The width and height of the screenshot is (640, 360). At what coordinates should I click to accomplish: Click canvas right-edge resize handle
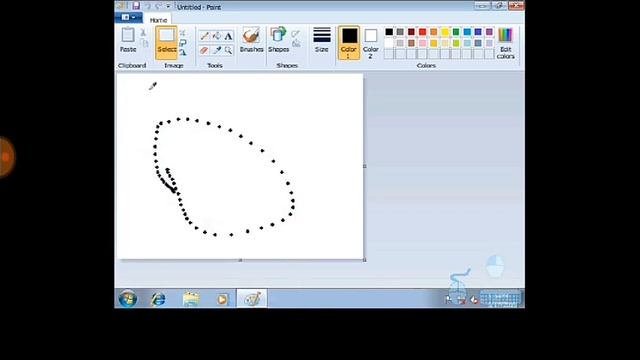point(364,166)
